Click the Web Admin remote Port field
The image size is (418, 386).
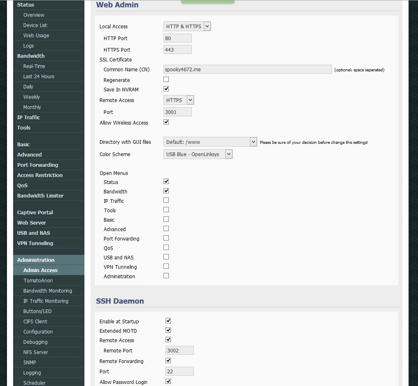click(x=177, y=112)
